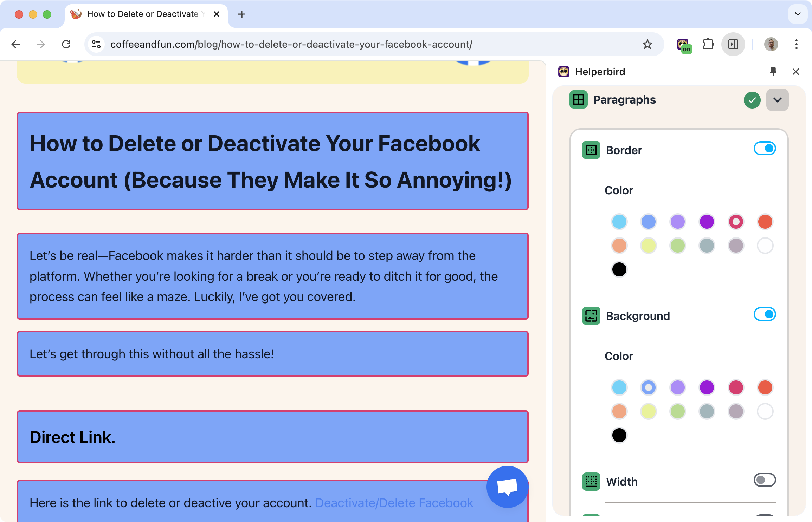Reload the current page
Screen dimensions: 812x522
(x=66, y=45)
